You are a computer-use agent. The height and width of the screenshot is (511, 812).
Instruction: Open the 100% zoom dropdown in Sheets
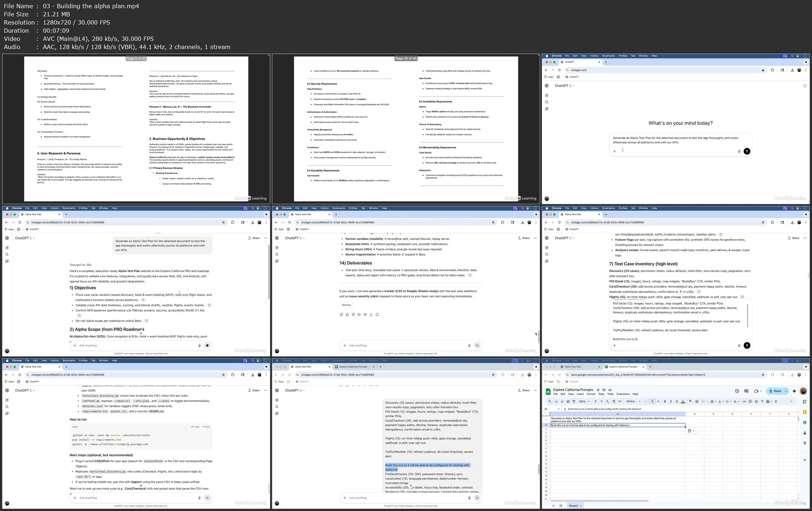tap(584, 401)
